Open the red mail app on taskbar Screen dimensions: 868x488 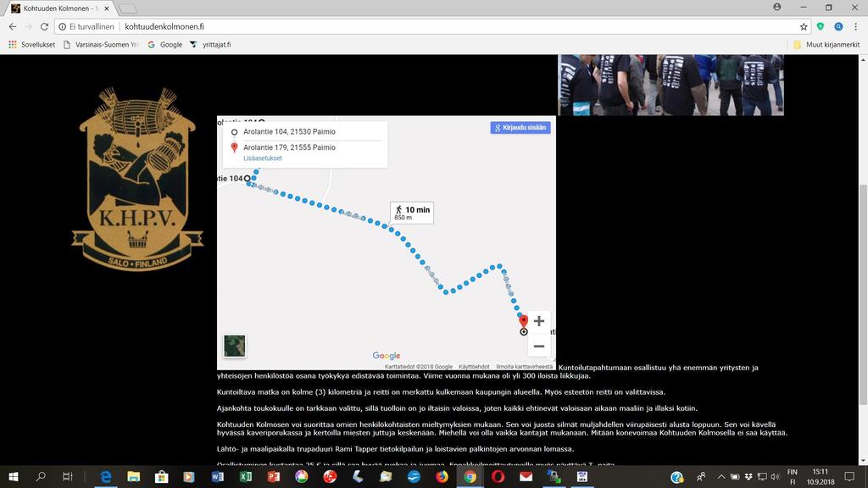(x=526, y=476)
